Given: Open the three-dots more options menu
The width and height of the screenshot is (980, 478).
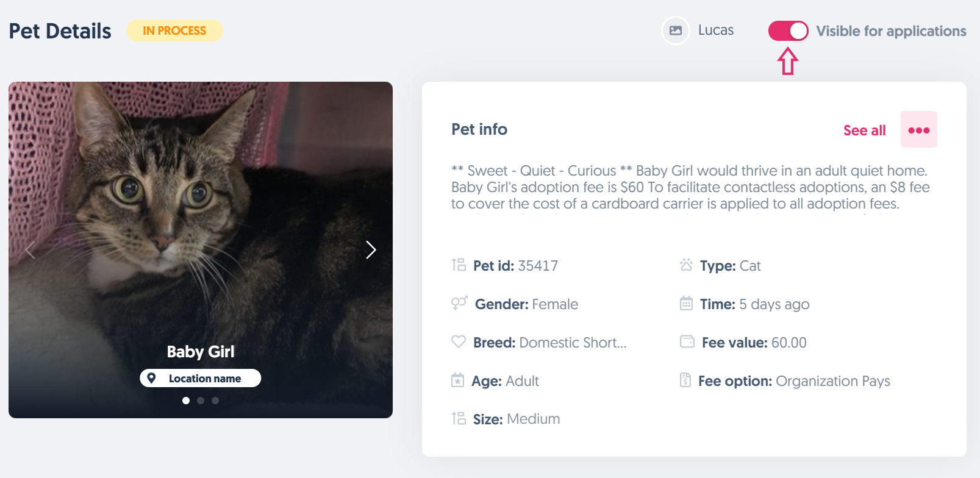Looking at the screenshot, I should click(x=918, y=130).
